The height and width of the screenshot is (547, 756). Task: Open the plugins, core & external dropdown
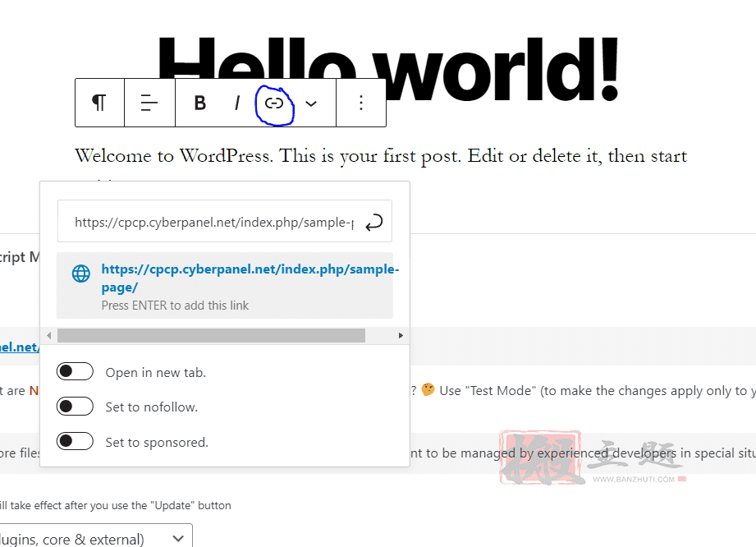tap(96, 538)
